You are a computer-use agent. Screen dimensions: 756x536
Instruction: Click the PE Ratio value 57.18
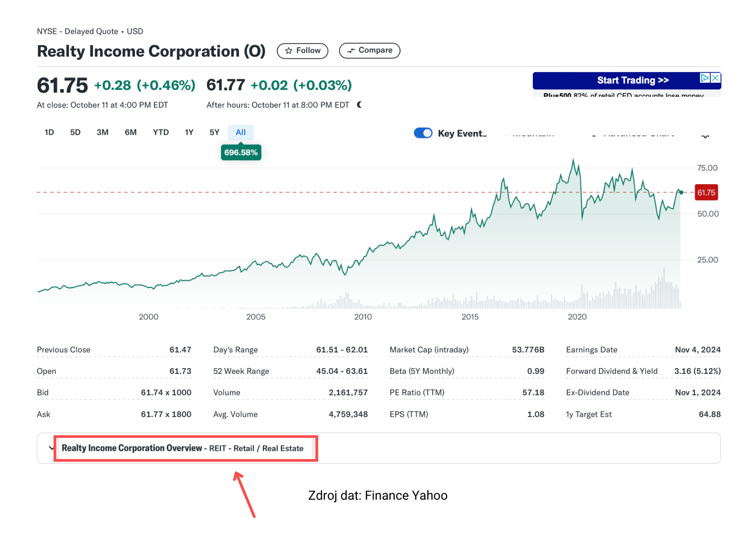click(533, 392)
